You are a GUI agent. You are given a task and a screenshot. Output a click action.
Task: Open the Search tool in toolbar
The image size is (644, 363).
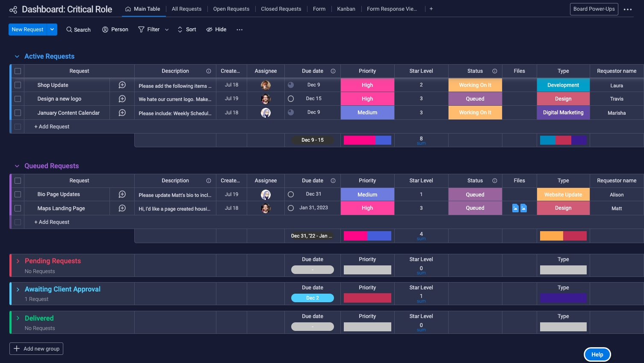(78, 30)
